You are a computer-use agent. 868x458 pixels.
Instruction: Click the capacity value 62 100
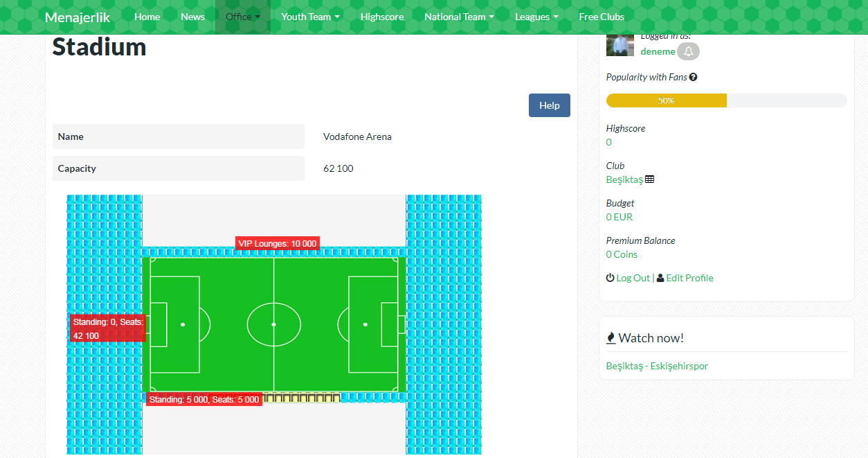[338, 168]
